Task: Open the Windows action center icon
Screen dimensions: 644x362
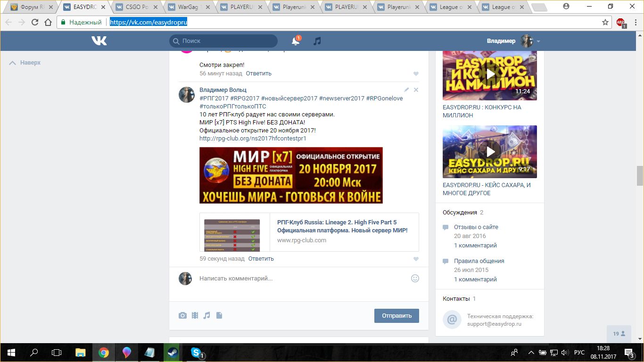Action: pyautogui.click(x=630, y=352)
